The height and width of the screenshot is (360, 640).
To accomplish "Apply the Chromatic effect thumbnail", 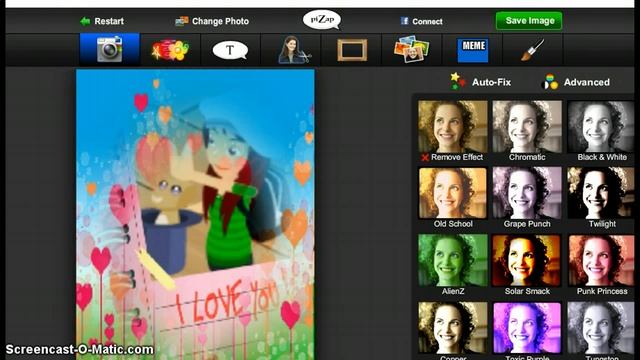I will 527,127.
